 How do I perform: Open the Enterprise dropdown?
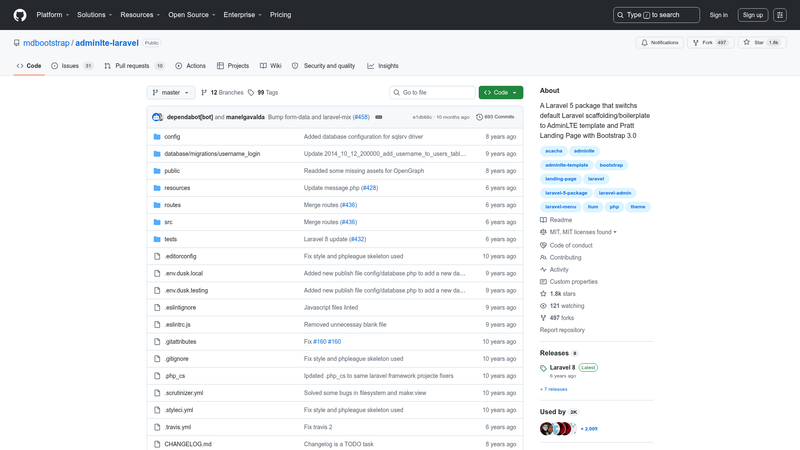pos(242,15)
